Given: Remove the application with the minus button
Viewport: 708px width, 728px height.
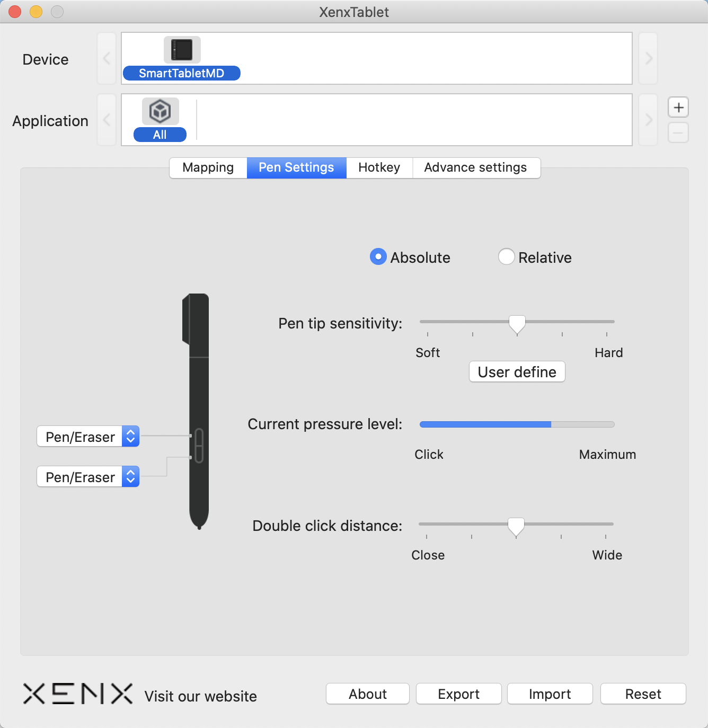Looking at the screenshot, I should coord(678,132).
